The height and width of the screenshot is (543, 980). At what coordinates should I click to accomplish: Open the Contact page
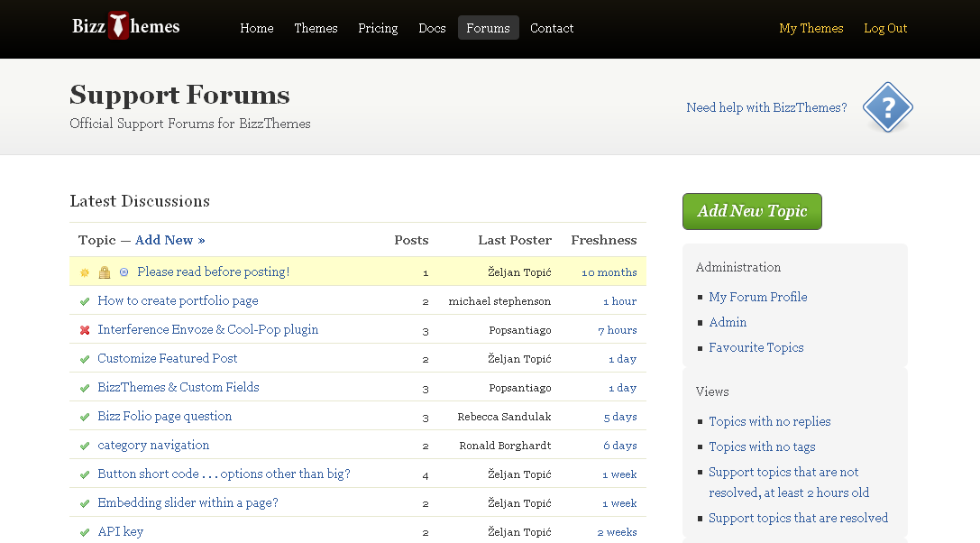[x=552, y=28]
